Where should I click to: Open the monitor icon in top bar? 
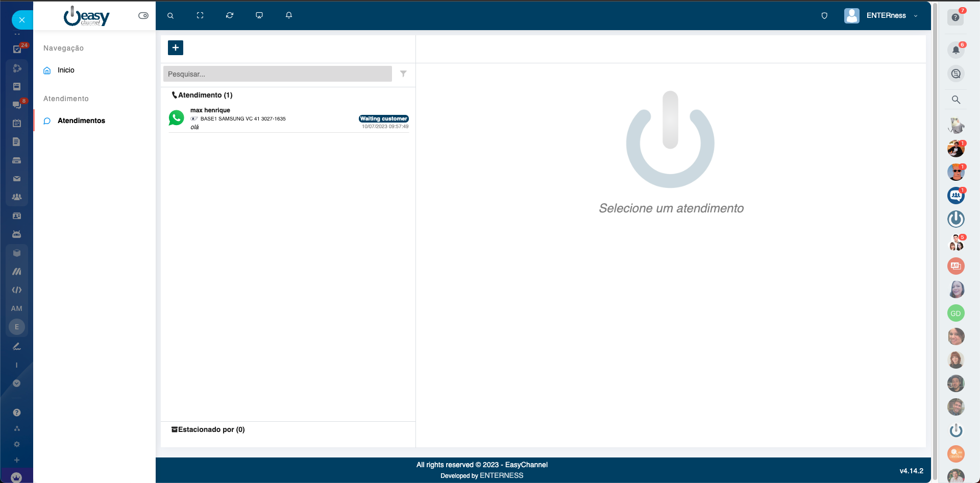(259, 16)
